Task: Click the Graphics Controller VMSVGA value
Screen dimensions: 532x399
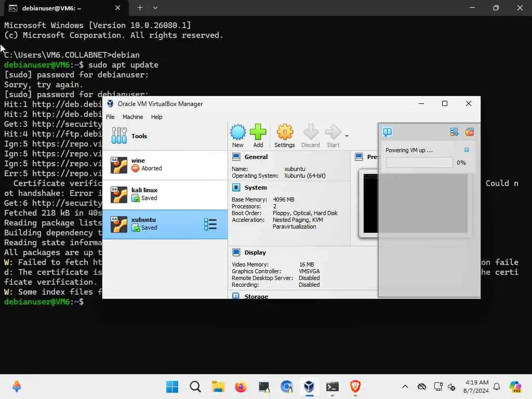Action: (x=309, y=271)
